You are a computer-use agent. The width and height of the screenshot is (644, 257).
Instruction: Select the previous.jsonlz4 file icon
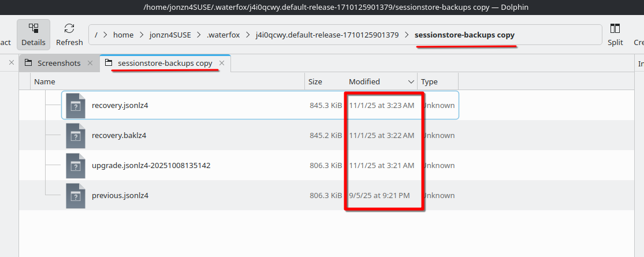point(76,195)
